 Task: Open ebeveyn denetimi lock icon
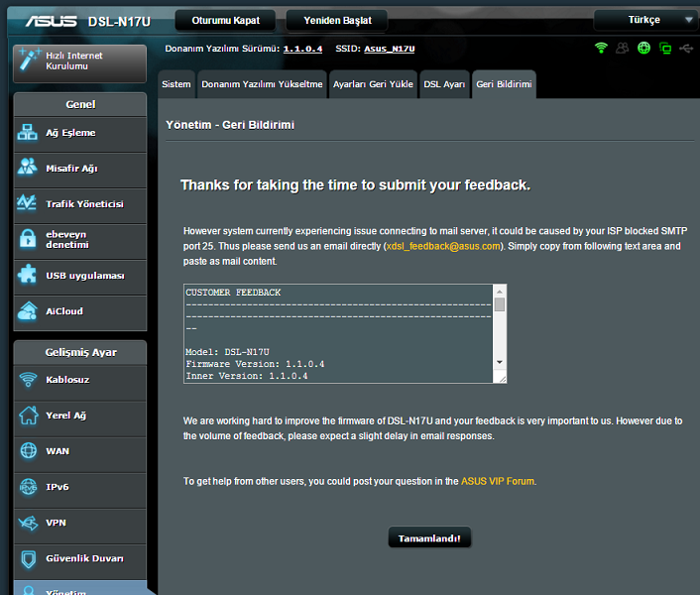[x=28, y=238]
